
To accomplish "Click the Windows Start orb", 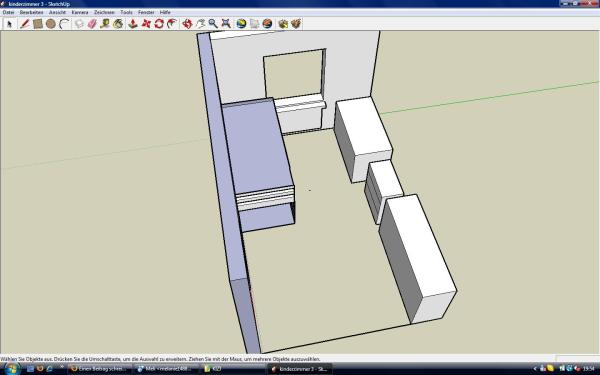I will tap(11, 369).
